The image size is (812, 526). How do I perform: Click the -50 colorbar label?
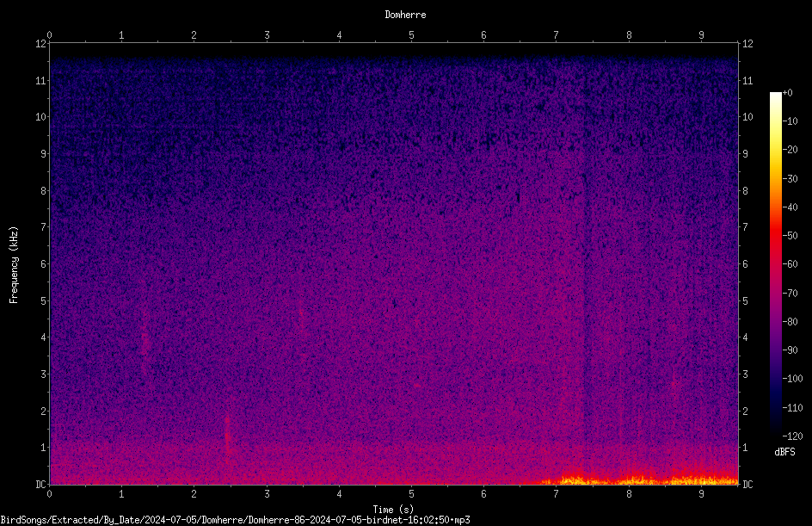click(x=790, y=236)
